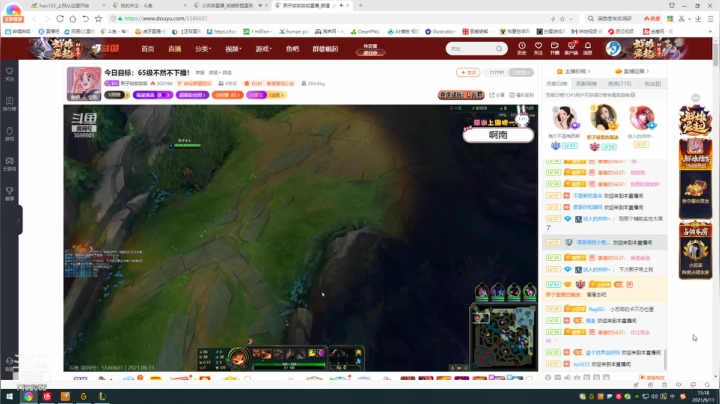
Task: Click the grey round minus button right of panel
Action: [696, 98]
